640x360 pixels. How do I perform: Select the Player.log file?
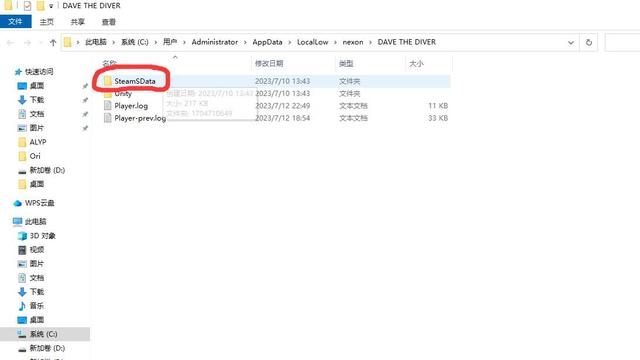(x=131, y=106)
